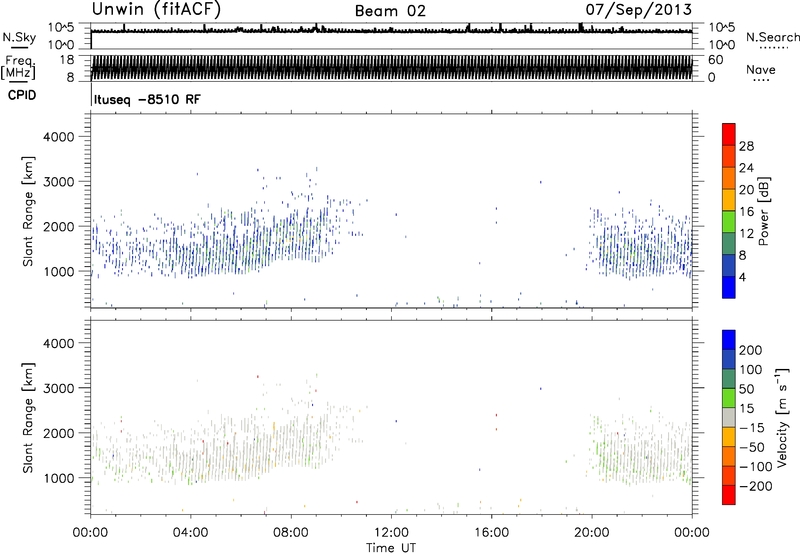Screen dimensions: 800x554
Task: Click '2000' on the velocity panel range axis
Action: point(58,433)
